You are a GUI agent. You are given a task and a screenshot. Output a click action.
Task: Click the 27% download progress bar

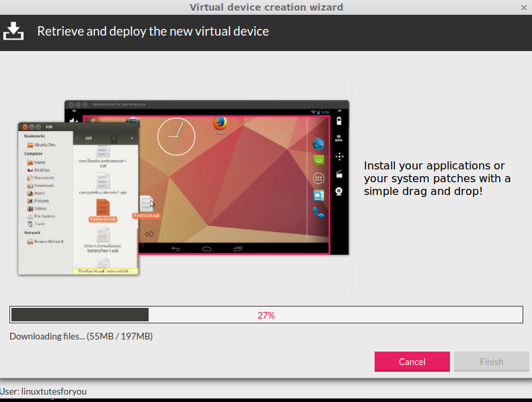(x=266, y=315)
